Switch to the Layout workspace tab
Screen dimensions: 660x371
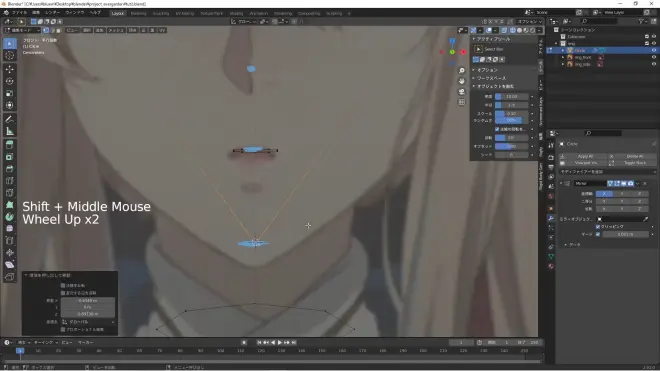[x=117, y=13]
